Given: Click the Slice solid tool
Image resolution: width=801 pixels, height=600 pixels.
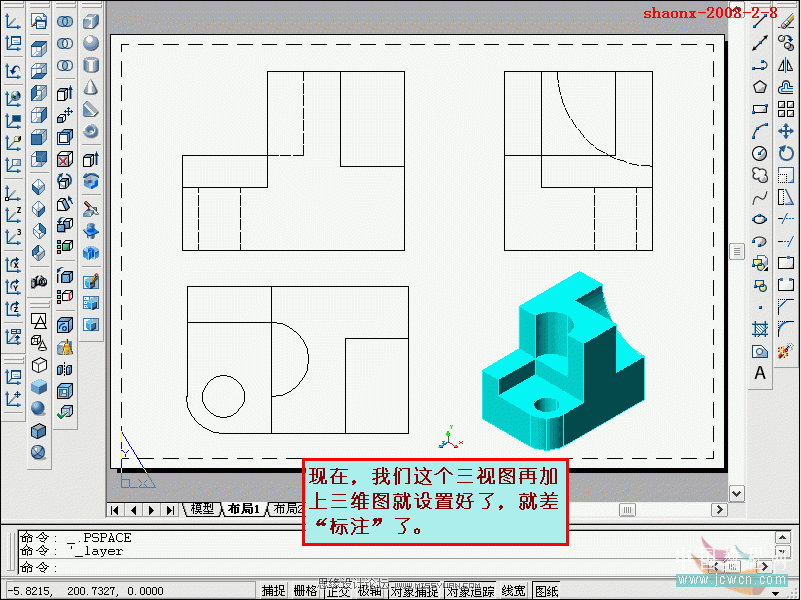Looking at the screenshot, I should pos(91,208).
